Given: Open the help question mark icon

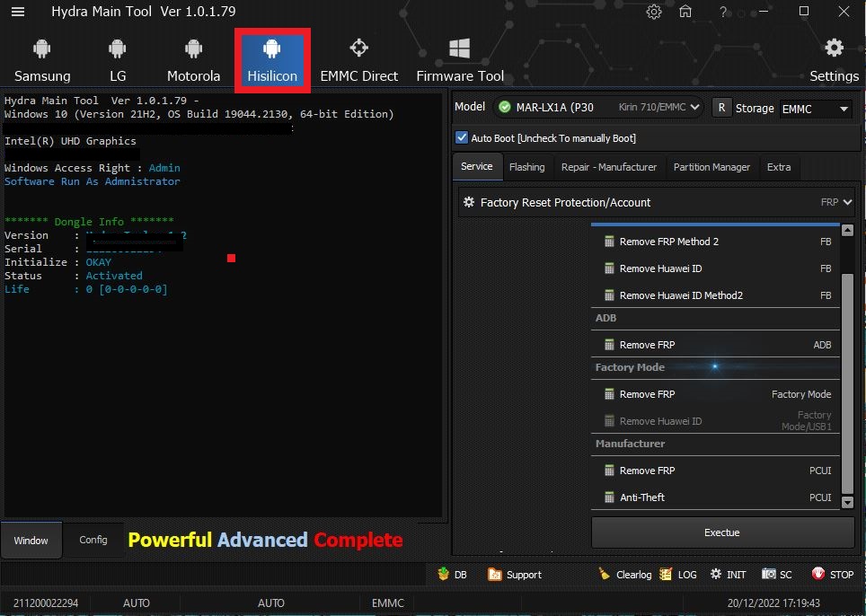Looking at the screenshot, I should (723, 12).
